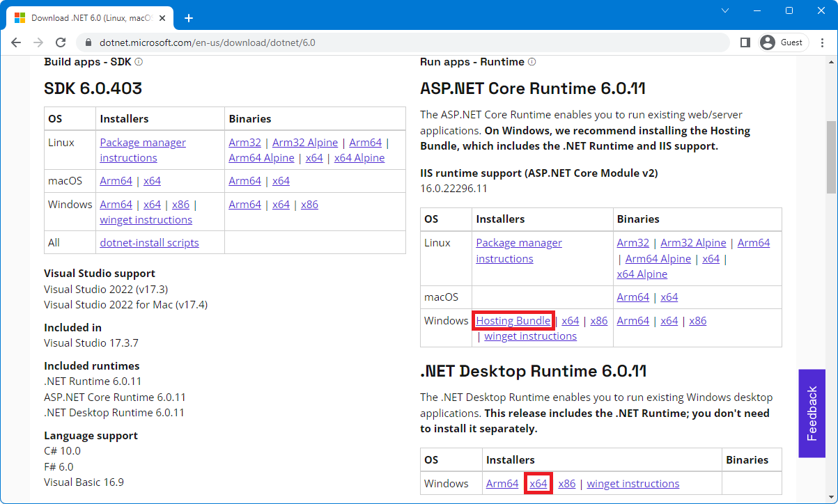Download the Windows Hosting Bundle
Viewport: 838px width, 504px height.
coord(513,320)
